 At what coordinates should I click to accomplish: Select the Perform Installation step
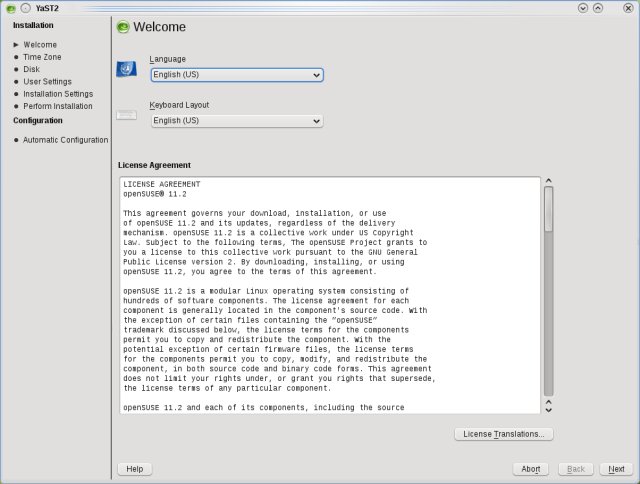[58, 106]
